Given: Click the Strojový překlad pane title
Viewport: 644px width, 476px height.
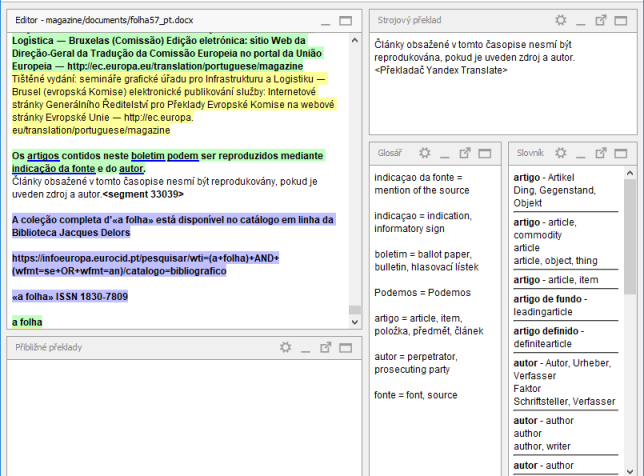Looking at the screenshot, I should pyautogui.click(x=409, y=20).
